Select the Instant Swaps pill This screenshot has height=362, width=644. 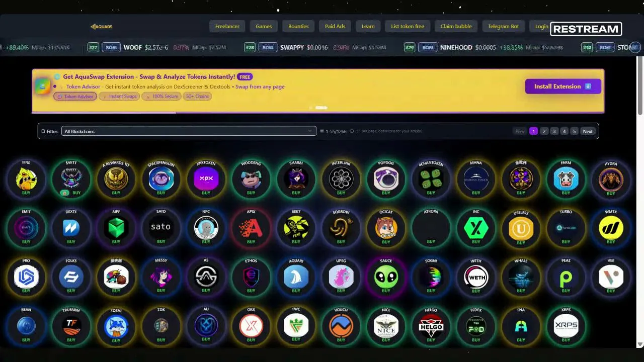(120, 97)
